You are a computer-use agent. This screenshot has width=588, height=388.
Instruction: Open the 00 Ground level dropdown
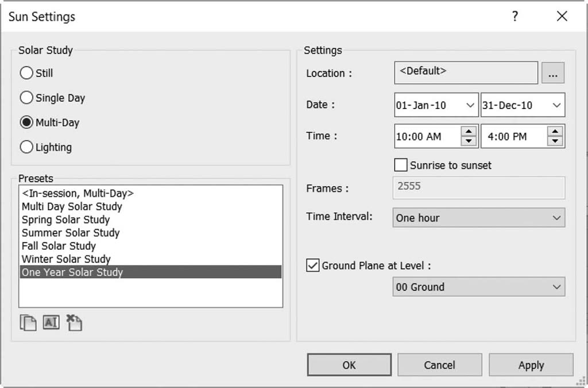(x=479, y=287)
